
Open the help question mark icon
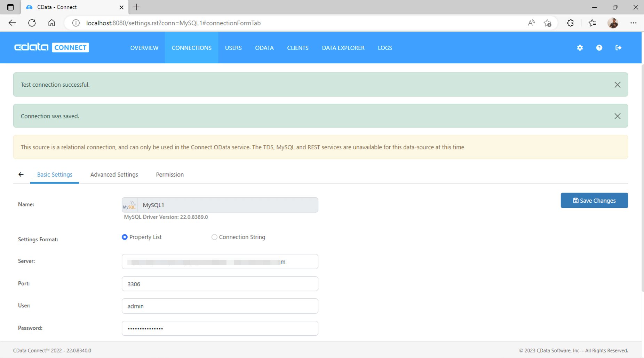tap(599, 48)
